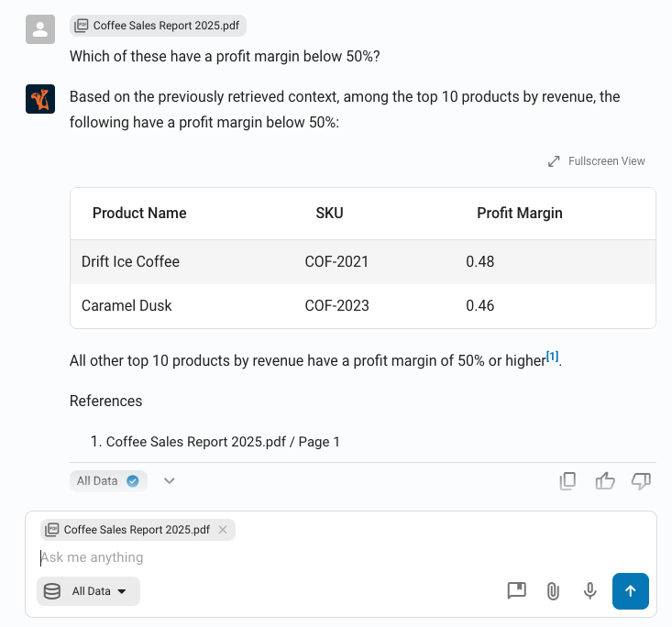
Task: Click the All Data verified badge chip
Action: (108, 480)
